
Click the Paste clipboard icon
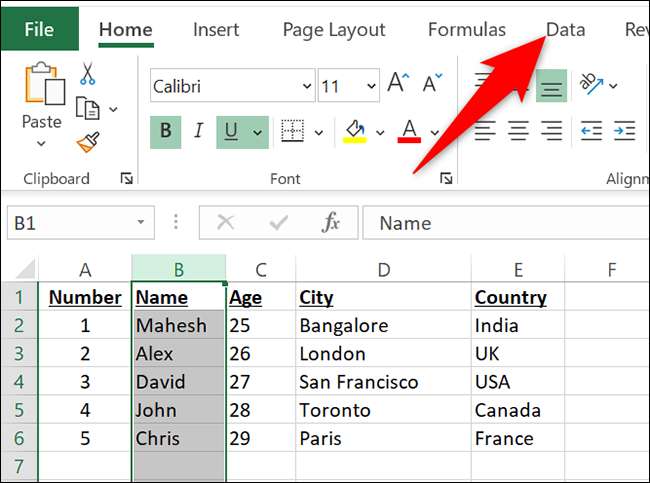click(x=41, y=88)
